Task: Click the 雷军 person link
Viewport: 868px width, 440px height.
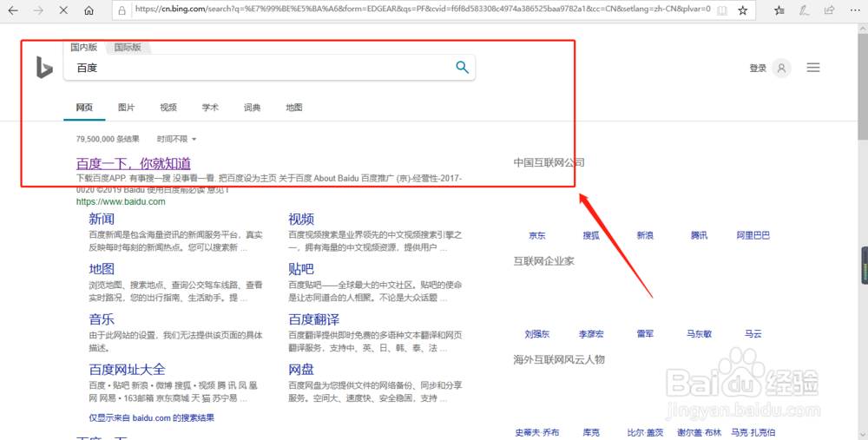Action: (645, 334)
